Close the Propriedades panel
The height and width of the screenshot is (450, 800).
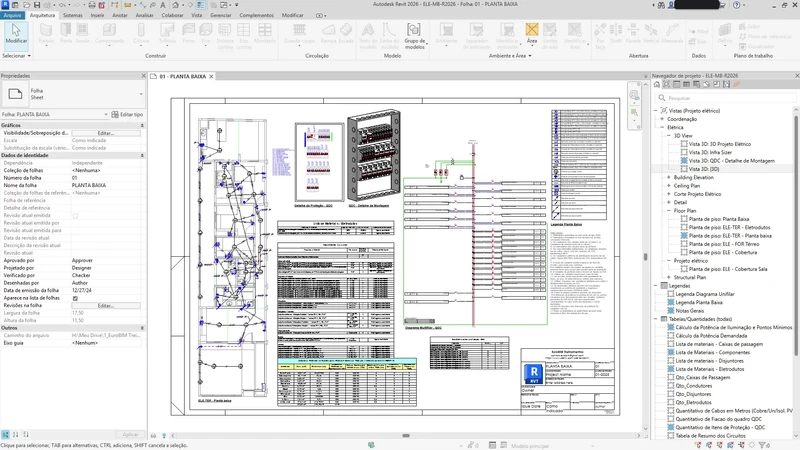[143, 76]
